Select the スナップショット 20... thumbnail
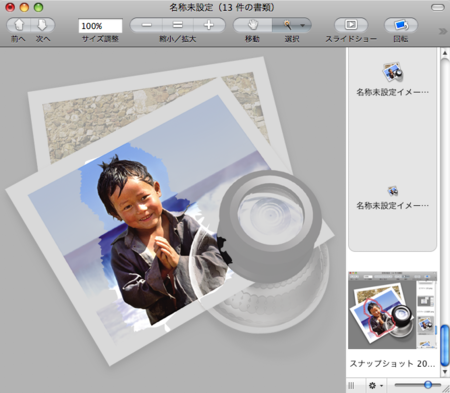450x393 pixels. 392,310
